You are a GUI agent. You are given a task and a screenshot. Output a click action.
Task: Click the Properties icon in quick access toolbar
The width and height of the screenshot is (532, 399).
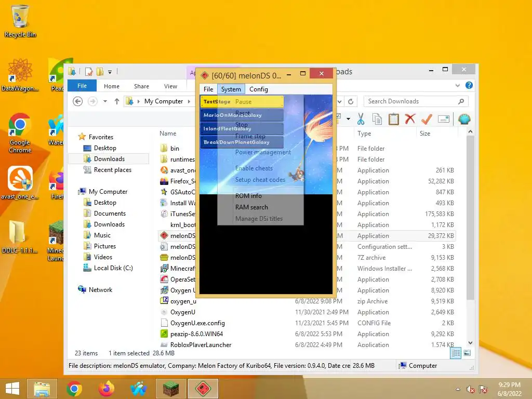[x=89, y=72]
